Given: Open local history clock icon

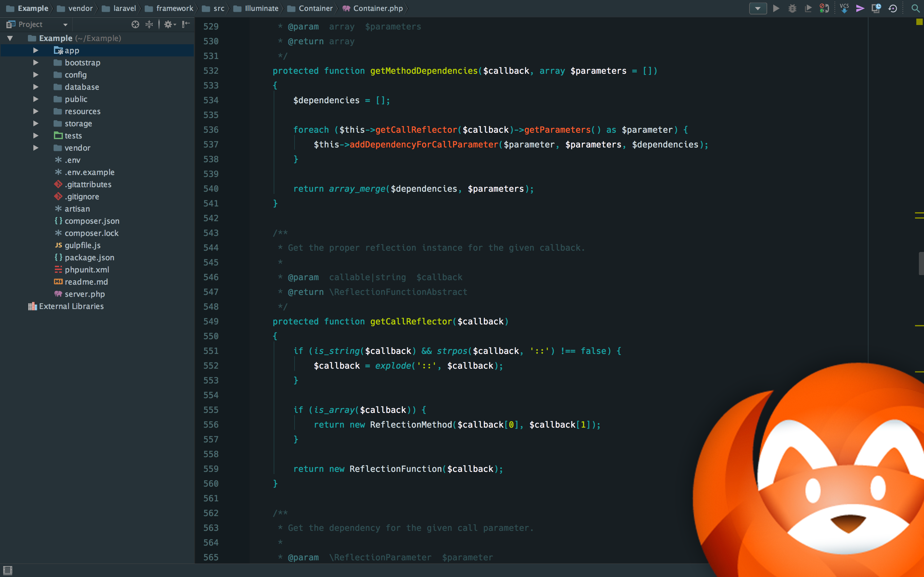Looking at the screenshot, I should [876, 8].
